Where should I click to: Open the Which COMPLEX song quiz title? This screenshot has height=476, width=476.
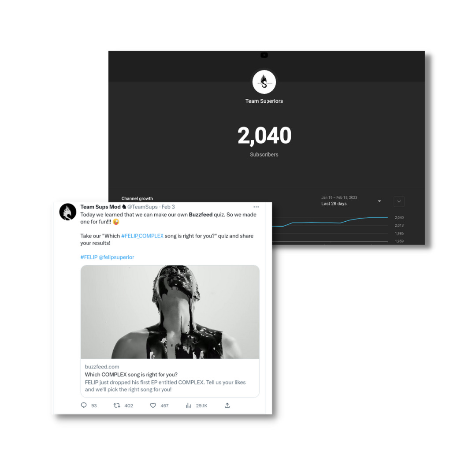click(x=131, y=374)
